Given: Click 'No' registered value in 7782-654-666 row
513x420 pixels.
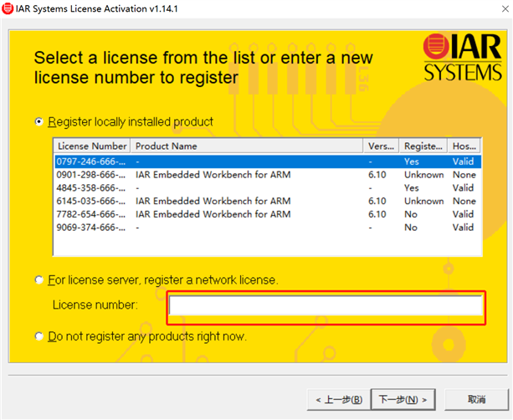Looking at the screenshot, I should coord(411,214).
